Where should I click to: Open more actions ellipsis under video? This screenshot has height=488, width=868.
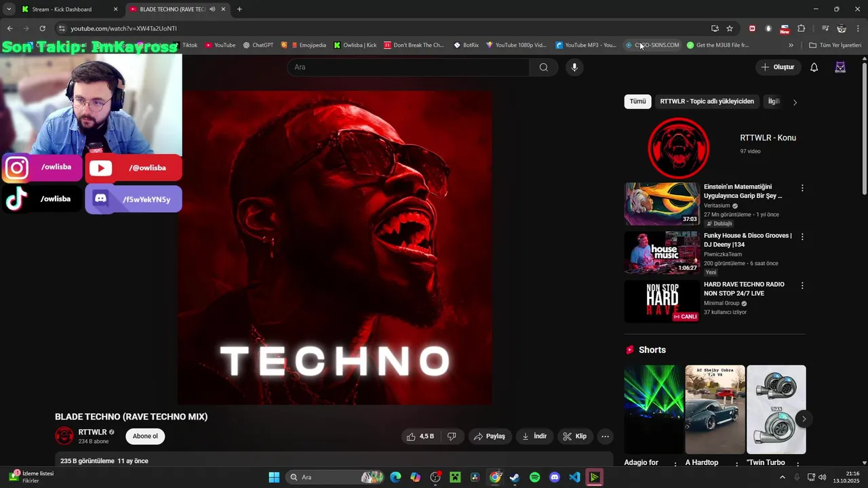coord(605,436)
